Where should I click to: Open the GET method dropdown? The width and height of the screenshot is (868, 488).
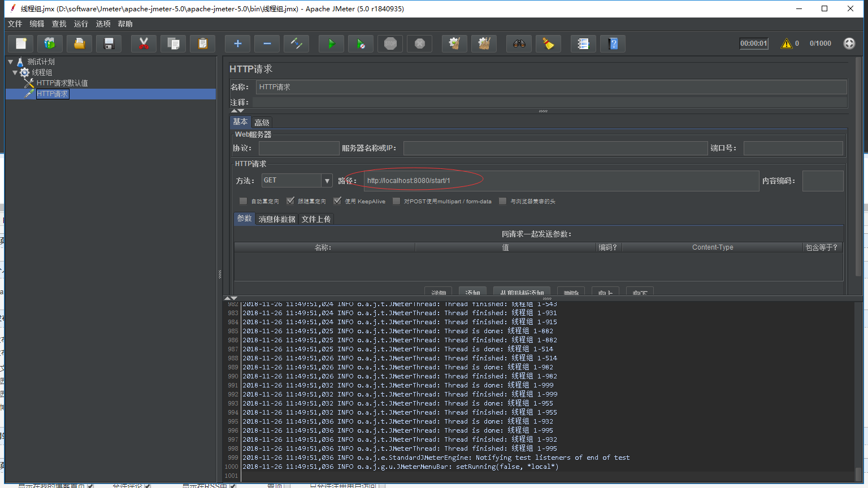click(x=327, y=181)
